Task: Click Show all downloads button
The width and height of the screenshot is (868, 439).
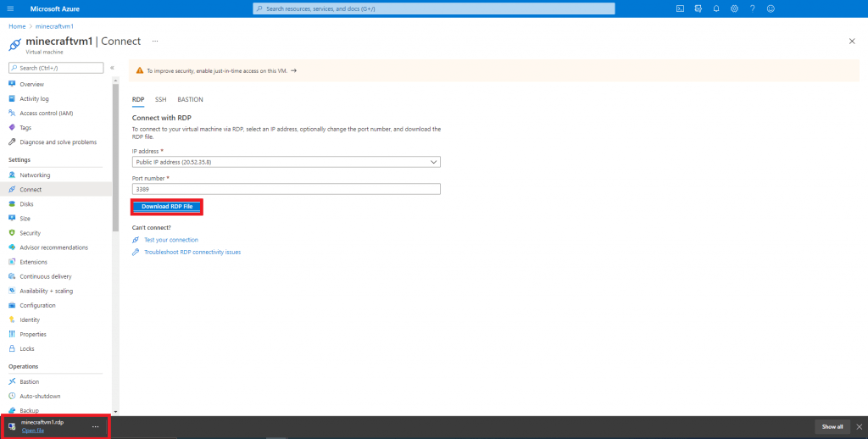Action: (832, 427)
